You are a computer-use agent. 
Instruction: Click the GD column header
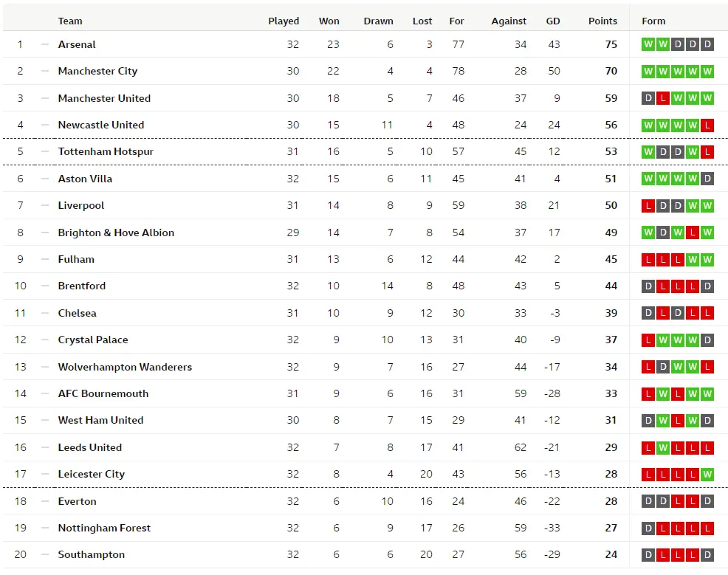[x=553, y=21]
